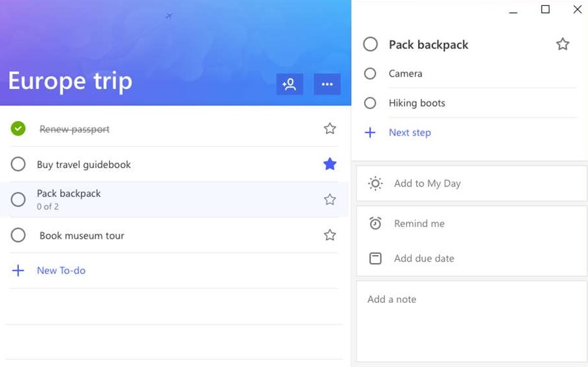
Task: Check off the Hiking boots step
Action: [x=370, y=103]
